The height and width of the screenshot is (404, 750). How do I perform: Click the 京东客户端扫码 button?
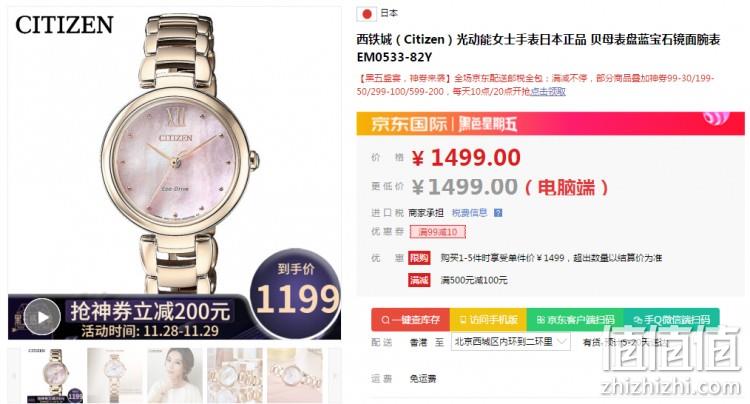pos(575,320)
